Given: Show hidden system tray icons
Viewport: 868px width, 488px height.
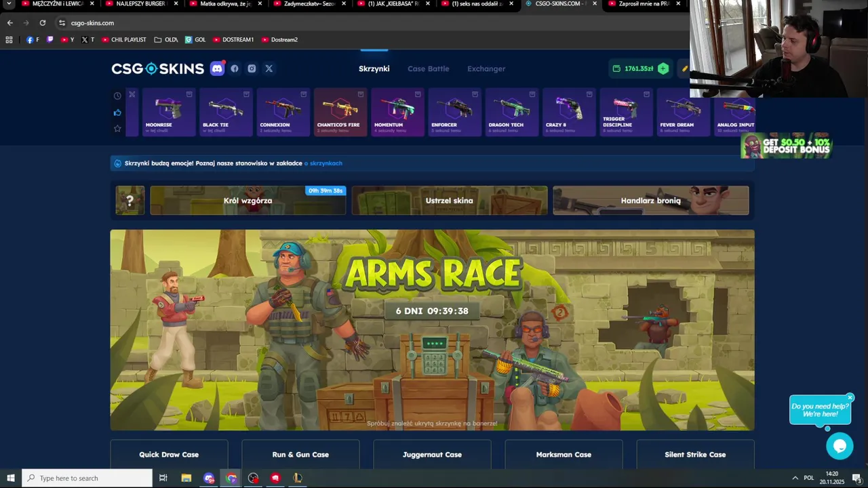Looking at the screenshot, I should pyautogui.click(x=795, y=478).
